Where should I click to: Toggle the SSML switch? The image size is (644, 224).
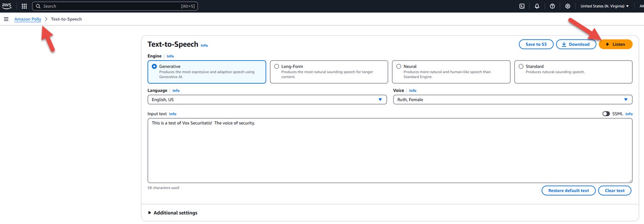click(606, 114)
